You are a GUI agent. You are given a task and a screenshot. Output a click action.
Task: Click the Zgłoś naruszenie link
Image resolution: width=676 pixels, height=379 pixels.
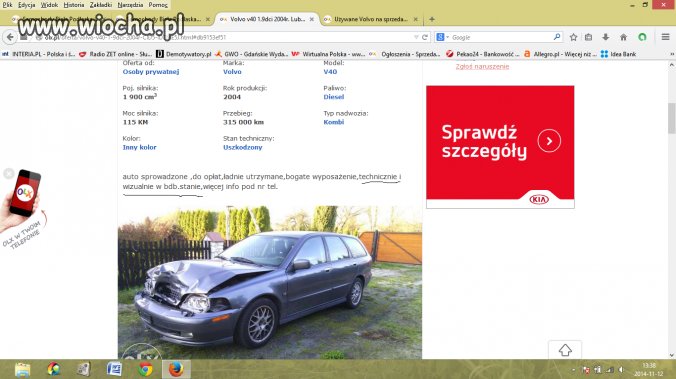pyautogui.click(x=482, y=66)
